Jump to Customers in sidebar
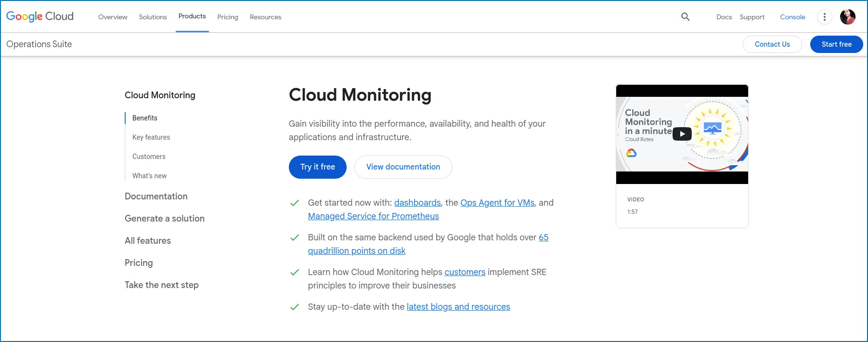This screenshot has height=342, width=868. pyautogui.click(x=149, y=157)
